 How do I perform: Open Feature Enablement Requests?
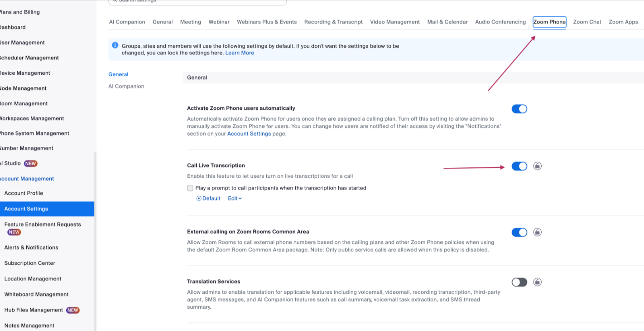click(x=43, y=224)
